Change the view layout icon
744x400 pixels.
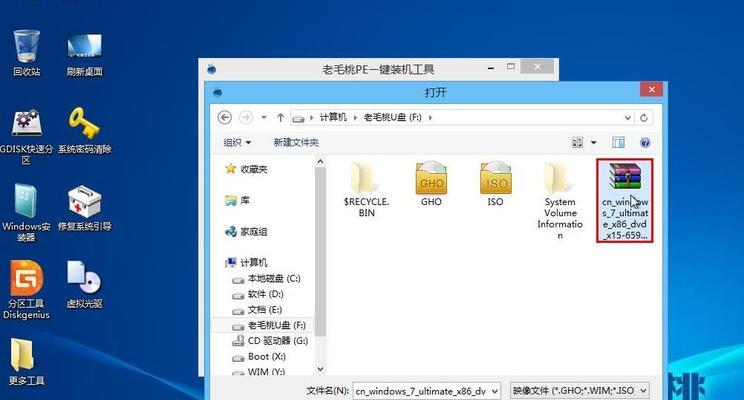pos(577,142)
